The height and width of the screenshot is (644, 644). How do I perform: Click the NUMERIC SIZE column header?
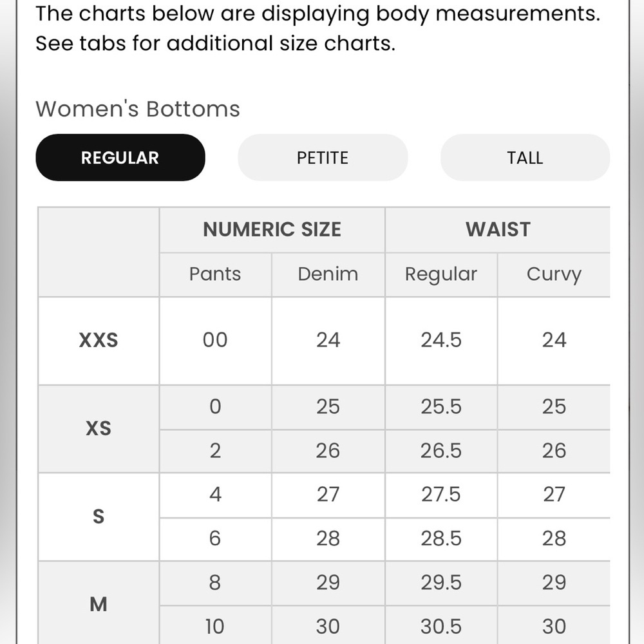tap(272, 230)
